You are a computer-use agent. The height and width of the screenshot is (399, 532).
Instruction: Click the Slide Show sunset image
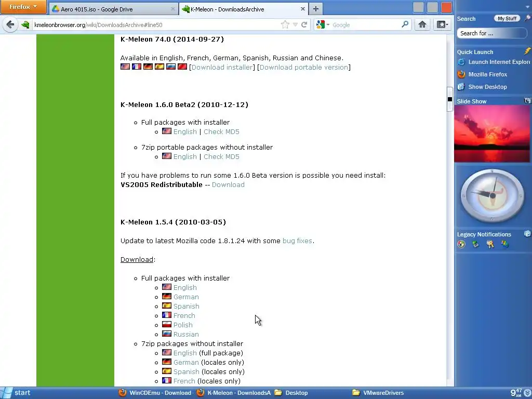coord(493,134)
